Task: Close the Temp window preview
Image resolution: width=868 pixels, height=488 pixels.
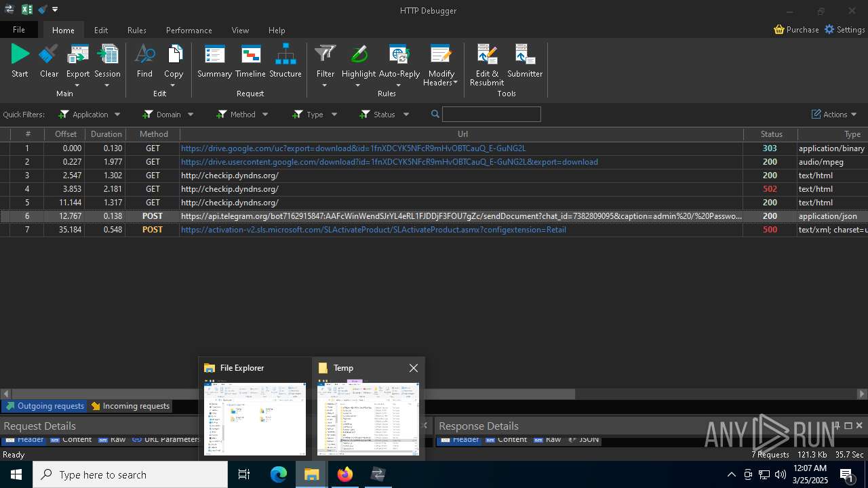Action: [414, 368]
